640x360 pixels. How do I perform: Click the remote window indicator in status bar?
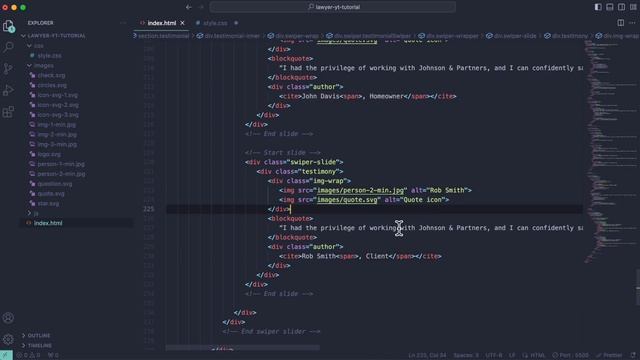6,355
